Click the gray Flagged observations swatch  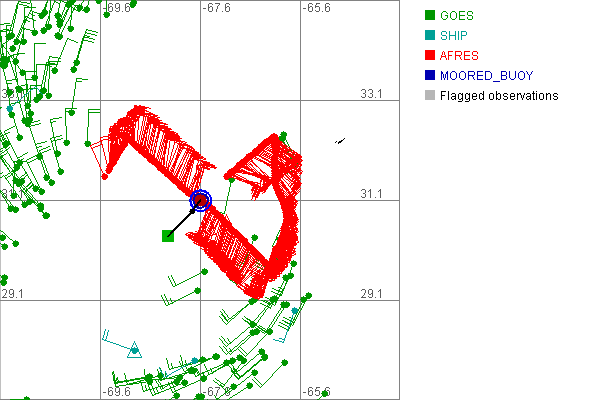pos(430,96)
